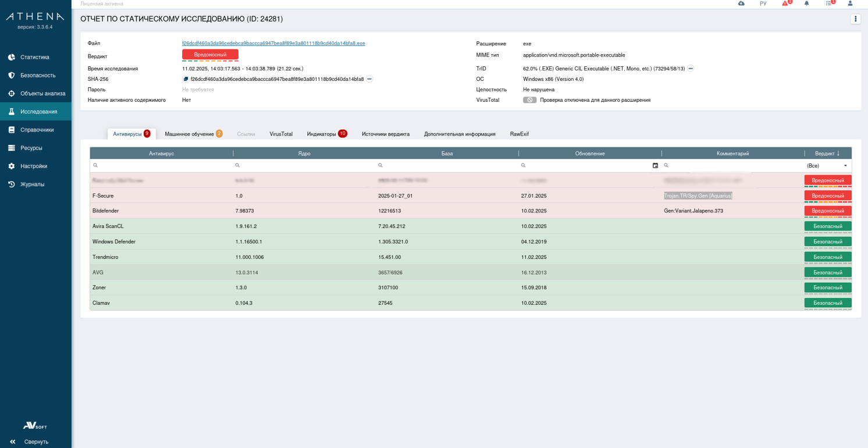Click the Антивирус column search field
Image resolution: width=868 pixels, height=448 pixels.
163,166
